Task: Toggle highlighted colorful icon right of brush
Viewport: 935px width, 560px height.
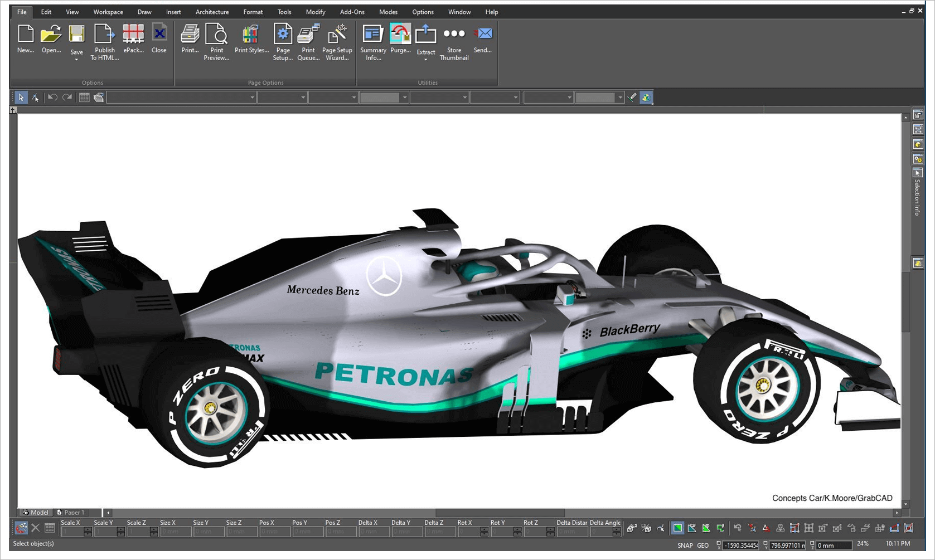Action: tap(646, 98)
